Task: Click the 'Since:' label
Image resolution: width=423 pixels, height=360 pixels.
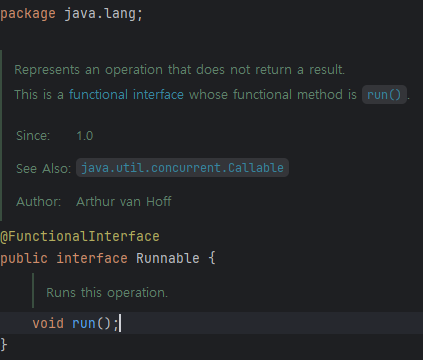Action: 33,136
